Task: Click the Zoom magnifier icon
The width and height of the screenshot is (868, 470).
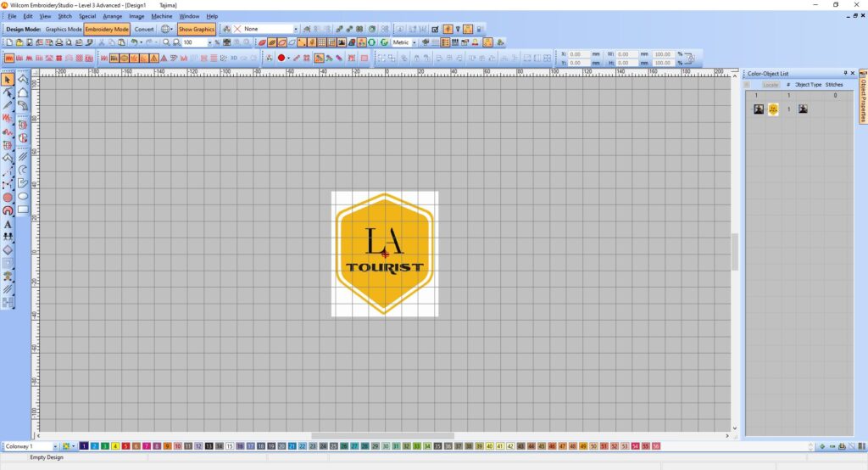Action: 166,42
